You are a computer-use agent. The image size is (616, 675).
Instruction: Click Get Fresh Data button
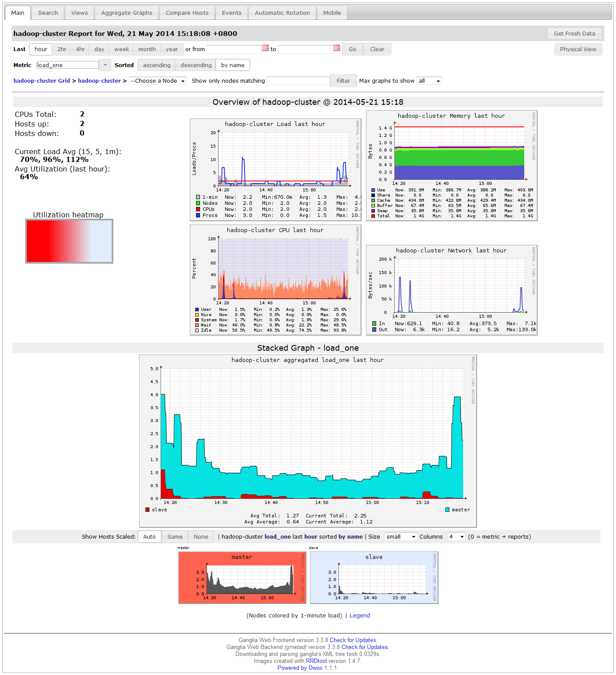click(x=574, y=34)
